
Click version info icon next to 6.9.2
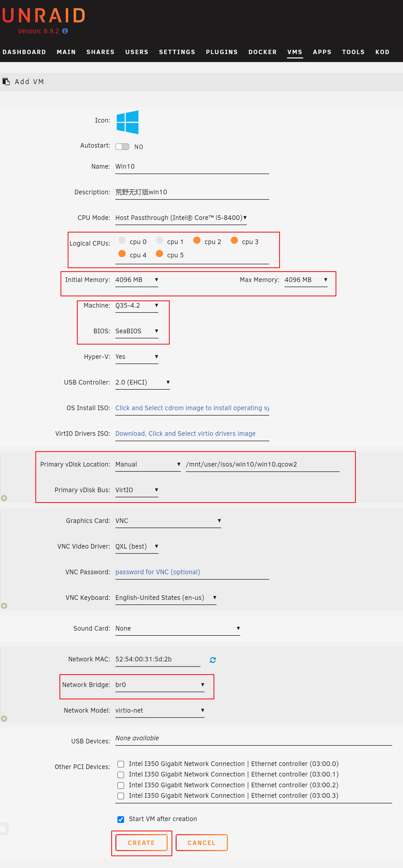[65, 31]
